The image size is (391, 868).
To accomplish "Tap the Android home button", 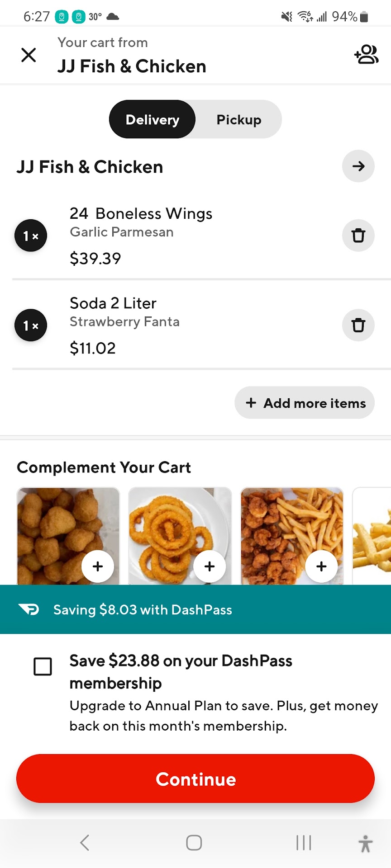I will pos(194,843).
